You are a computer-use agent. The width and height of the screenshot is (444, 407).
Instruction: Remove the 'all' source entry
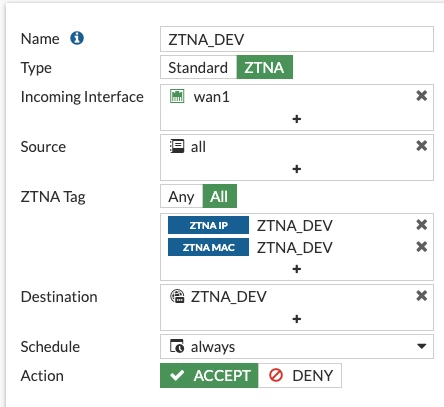pyautogui.click(x=422, y=146)
